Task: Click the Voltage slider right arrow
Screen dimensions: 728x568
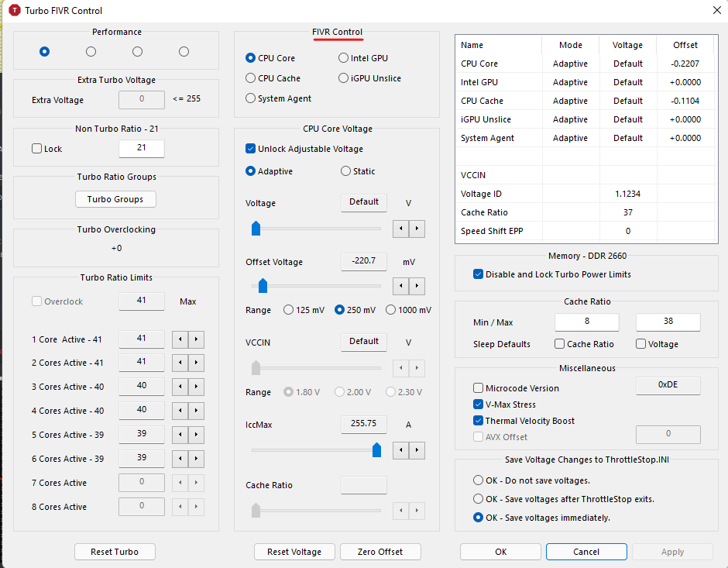Action: tap(417, 229)
